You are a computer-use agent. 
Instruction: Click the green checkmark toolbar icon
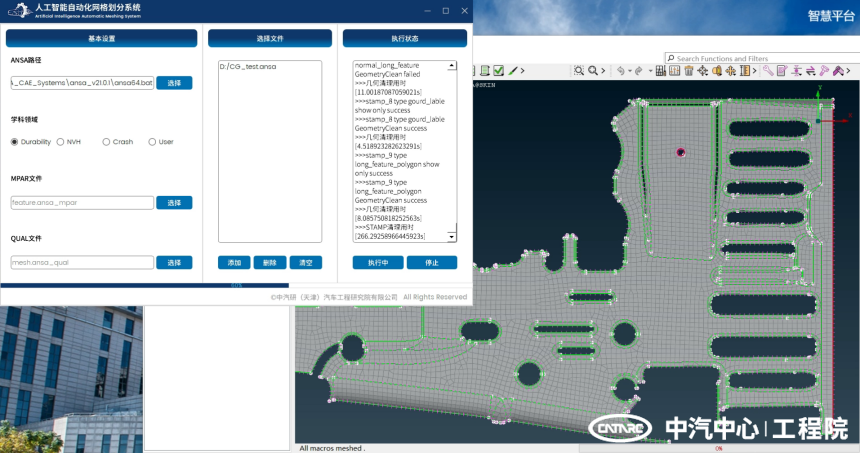click(x=498, y=70)
